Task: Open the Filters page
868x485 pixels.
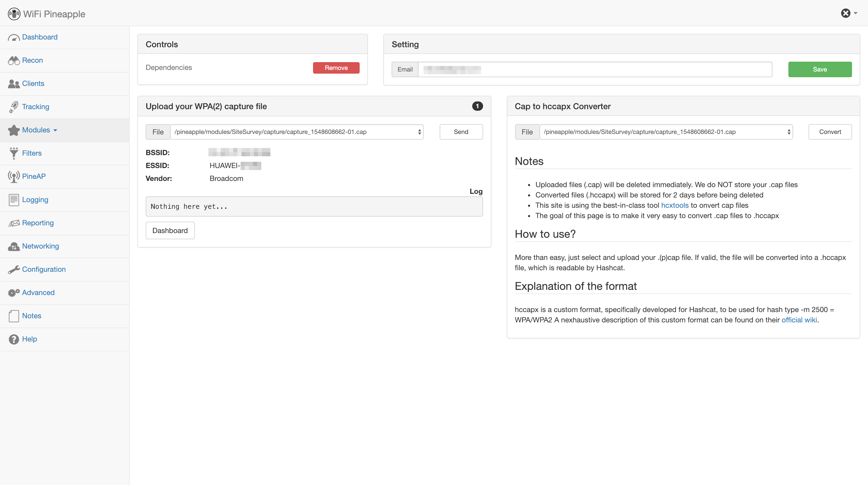Action: (32, 153)
